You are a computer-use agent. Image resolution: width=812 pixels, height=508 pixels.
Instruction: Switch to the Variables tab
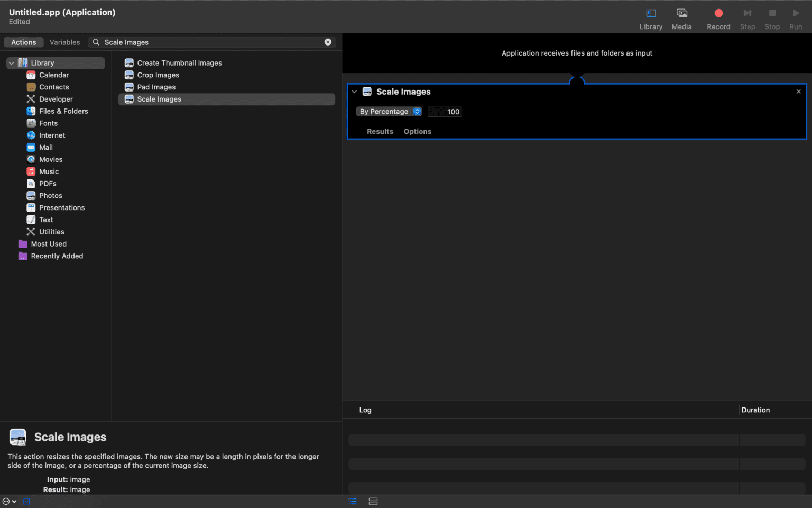coord(64,42)
